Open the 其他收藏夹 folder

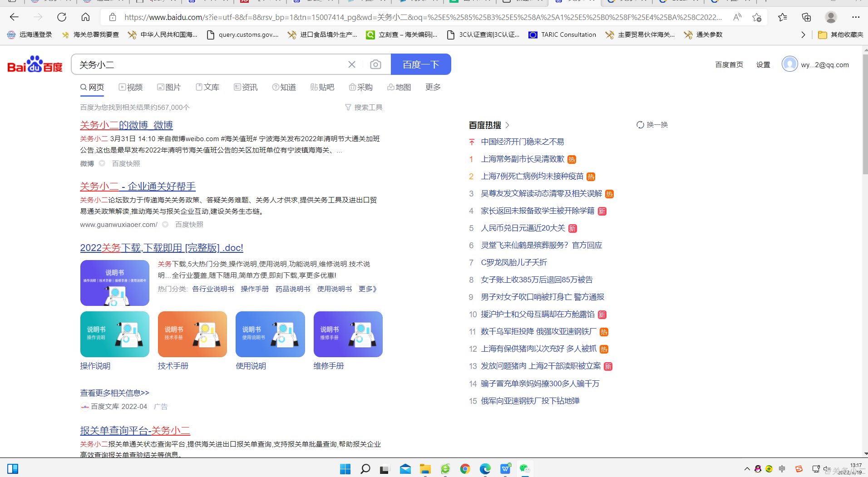click(x=841, y=34)
